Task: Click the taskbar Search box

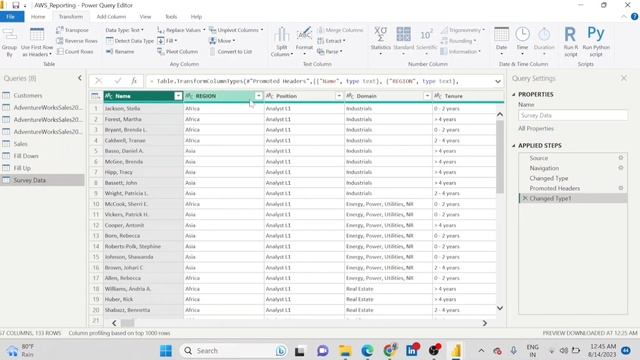Action: 234,351
